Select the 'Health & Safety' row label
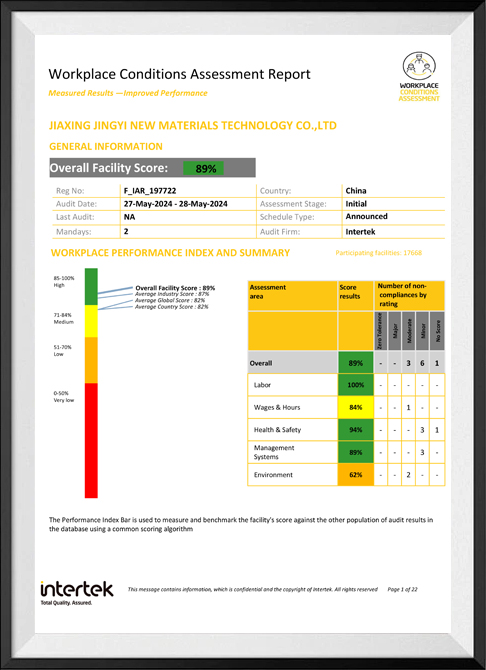The image size is (486, 670). coord(277,430)
